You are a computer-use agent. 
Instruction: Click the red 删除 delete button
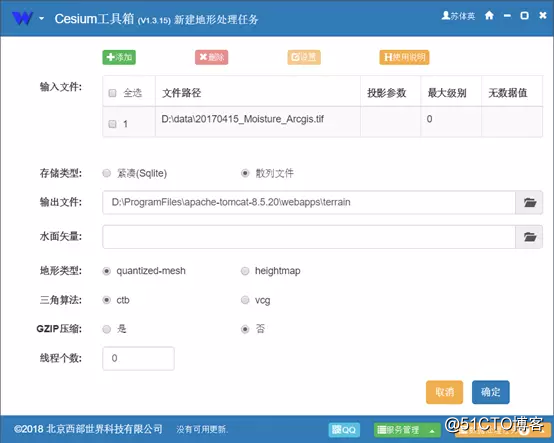[x=211, y=57]
